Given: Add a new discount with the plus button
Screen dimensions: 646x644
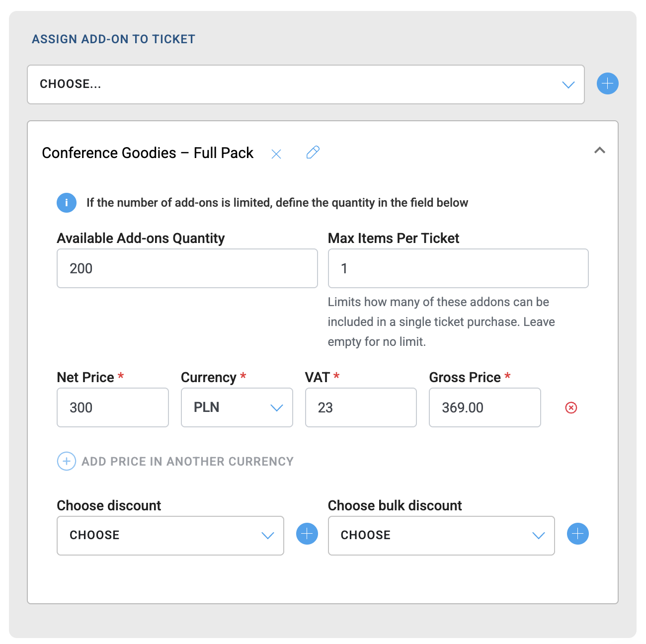Looking at the screenshot, I should 307,534.
